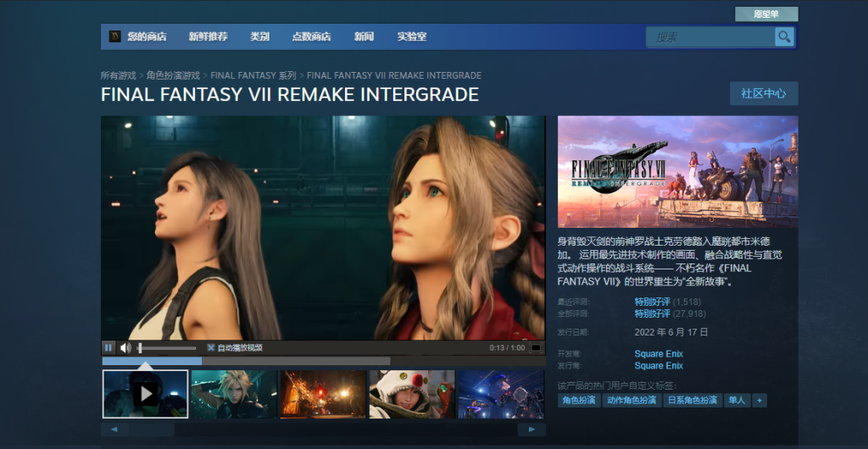Select the blue robot battle thumbnail
The height and width of the screenshot is (449, 868).
501,394
